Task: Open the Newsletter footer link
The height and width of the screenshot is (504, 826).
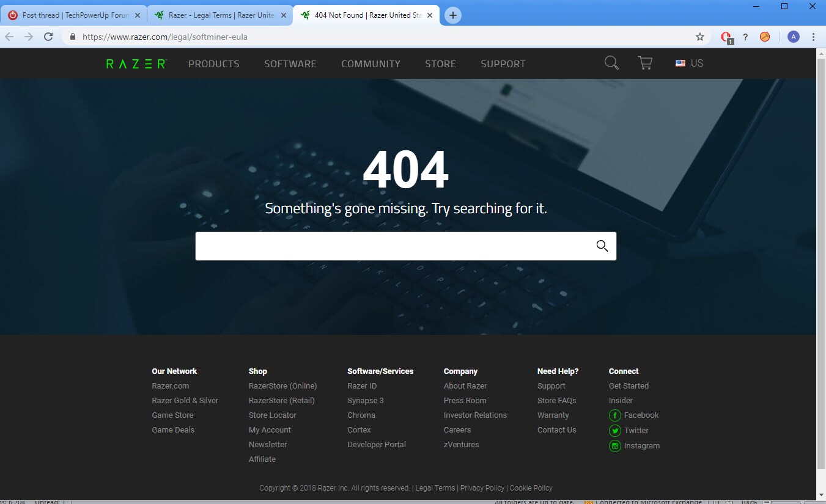Action: [x=268, y=445]
